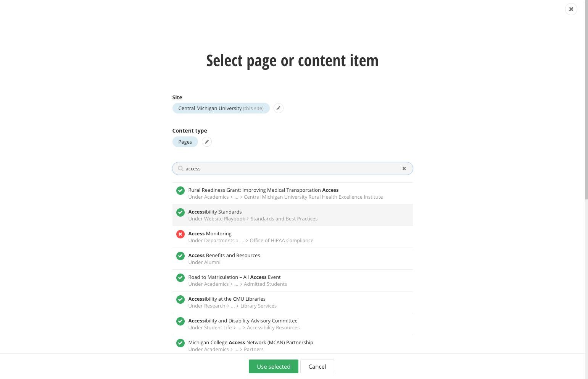This screenshot has height=379, width=588.
Task: Click the pencil icon beside Pages
Action: pos(207,142)
